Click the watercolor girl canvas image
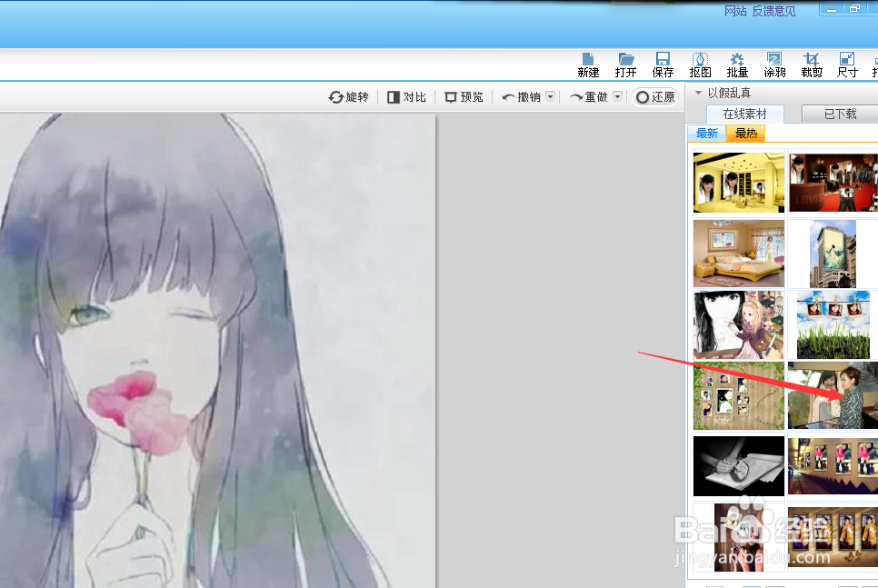This screenshot has width=878, height=588. pos(217,351)
